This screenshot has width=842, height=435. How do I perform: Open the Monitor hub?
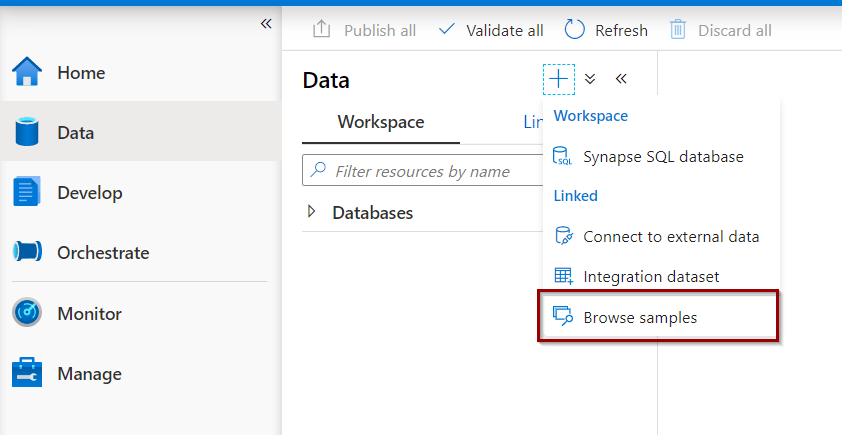pyautogui.click(x=140, y=313)
